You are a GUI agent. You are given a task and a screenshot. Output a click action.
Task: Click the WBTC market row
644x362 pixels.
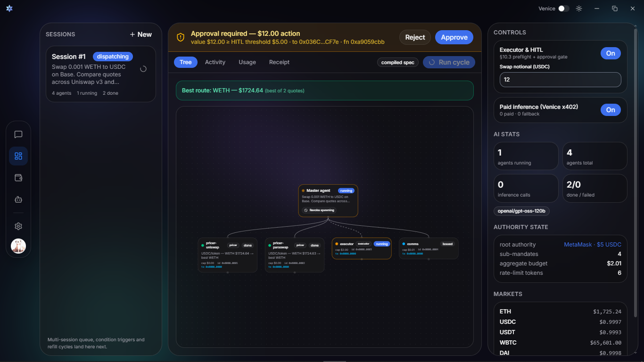[x=561, y=343]
